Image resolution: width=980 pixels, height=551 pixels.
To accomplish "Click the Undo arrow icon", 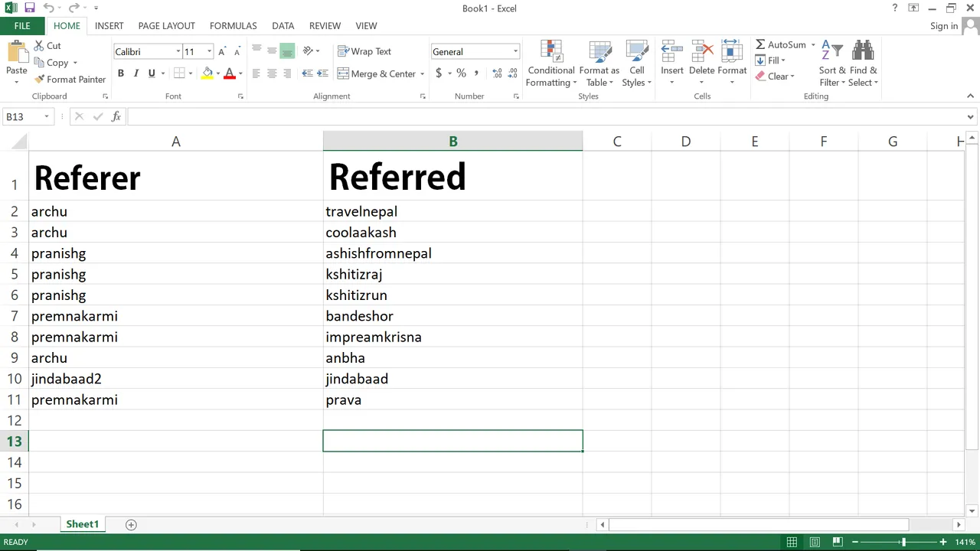I will click(48, 8).
